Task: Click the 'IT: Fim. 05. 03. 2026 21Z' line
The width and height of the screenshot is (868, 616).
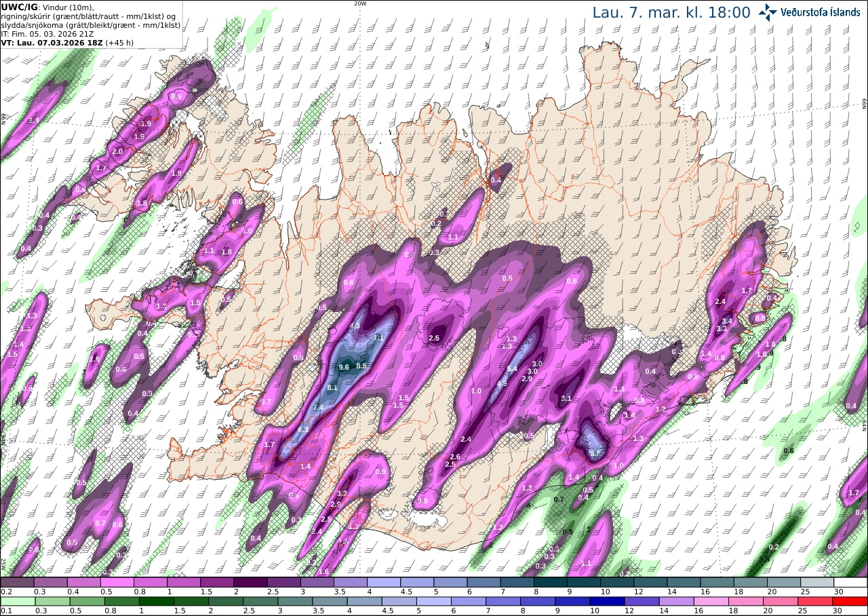Action: pyautogui.click(x=47, y=34)
